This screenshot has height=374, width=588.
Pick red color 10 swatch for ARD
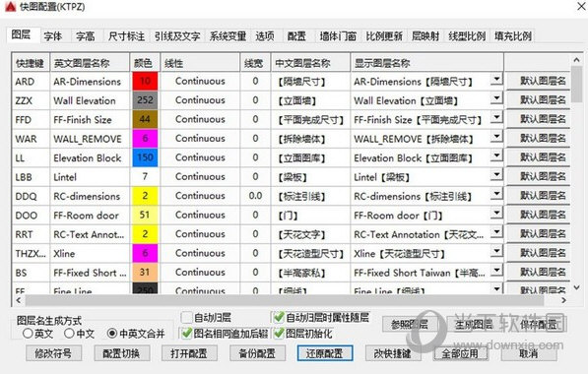[145, 81]
